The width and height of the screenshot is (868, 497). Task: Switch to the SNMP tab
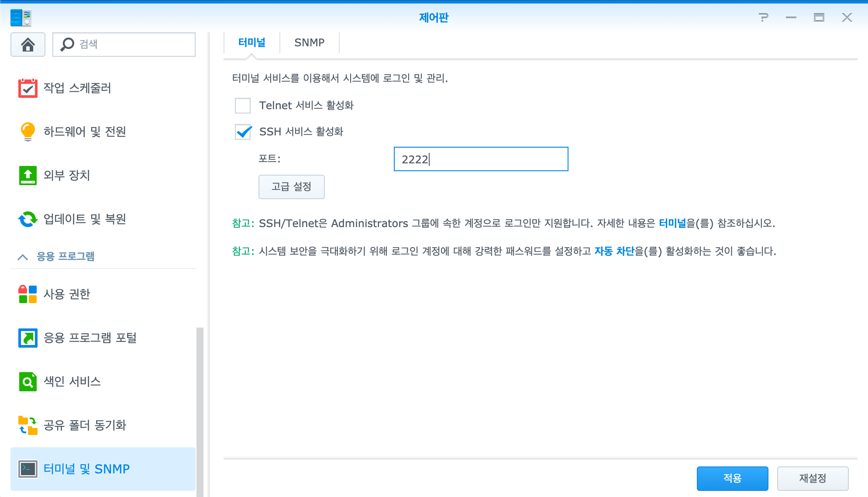[x=309, y=43]
